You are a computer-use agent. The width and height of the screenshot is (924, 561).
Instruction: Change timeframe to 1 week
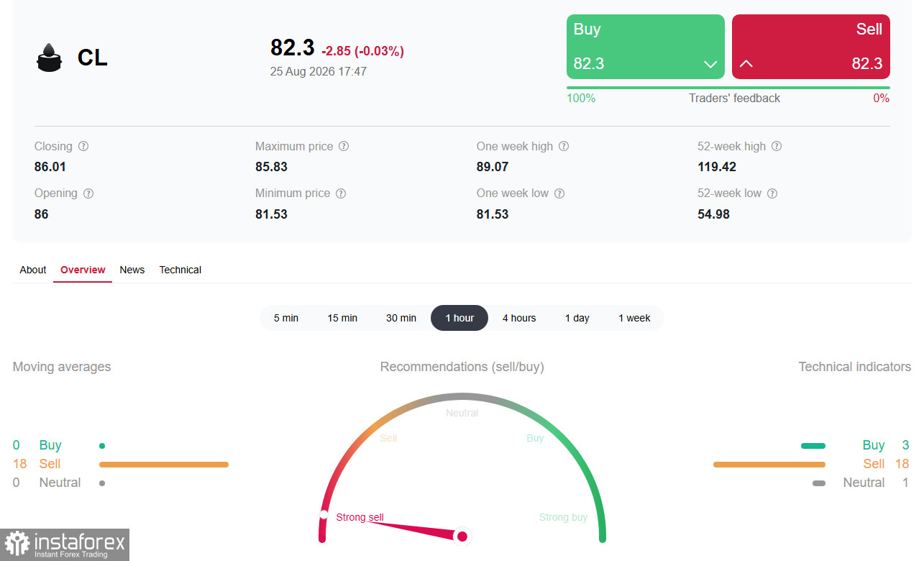click(x=634, y=318)
